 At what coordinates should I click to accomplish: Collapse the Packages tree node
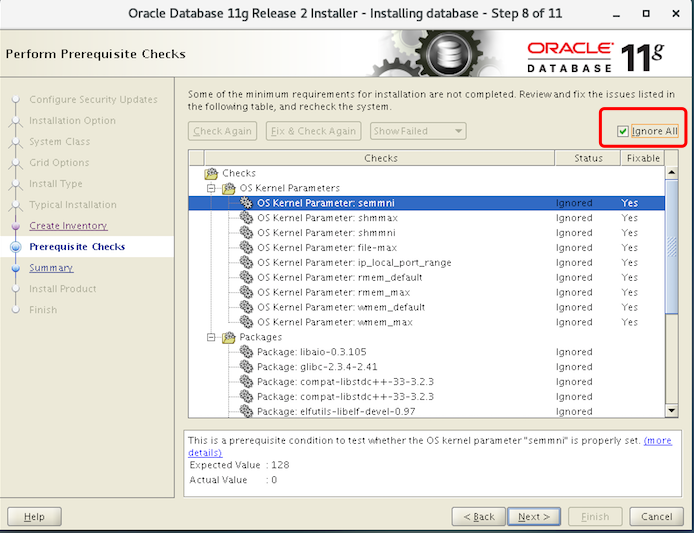212,337
